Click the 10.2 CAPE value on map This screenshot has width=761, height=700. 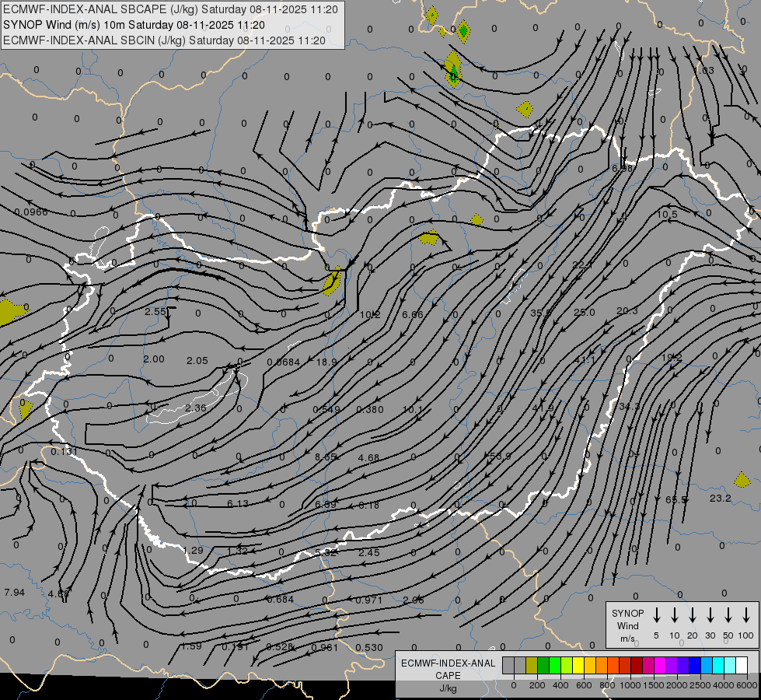point(370,315)
